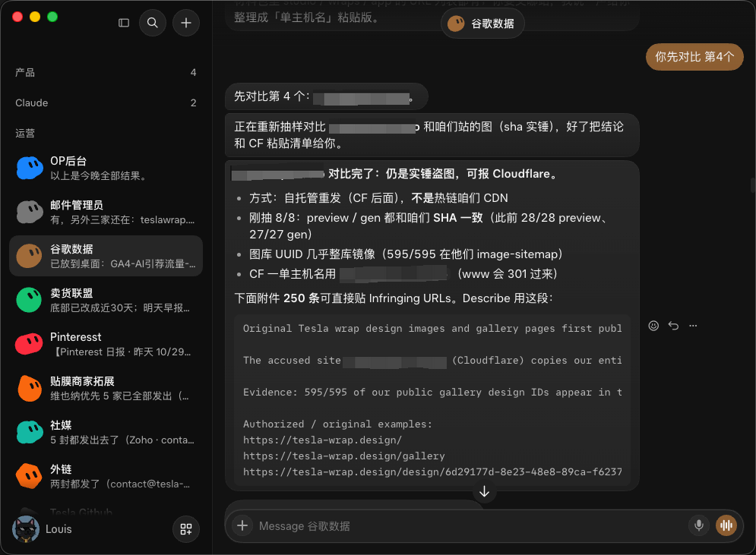Click the 'Evidence: 595/595' code line
Screen dimensions: 756x555
(432, 393)
